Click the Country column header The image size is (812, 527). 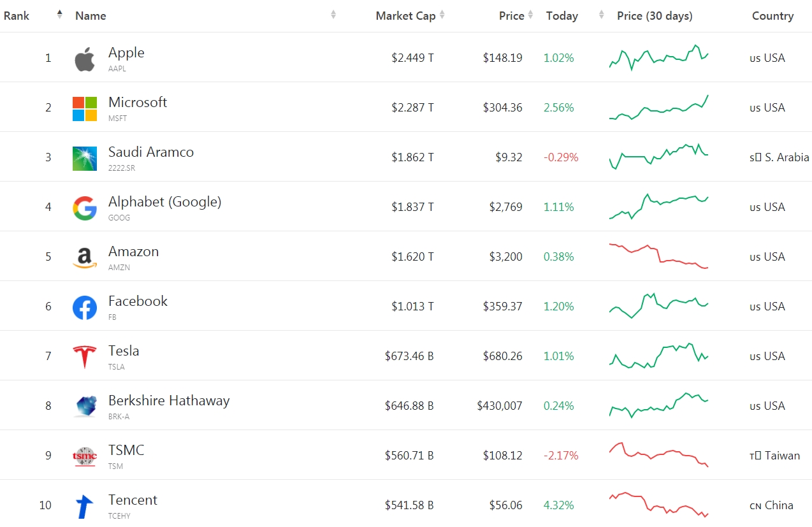(x=772, y=16)
